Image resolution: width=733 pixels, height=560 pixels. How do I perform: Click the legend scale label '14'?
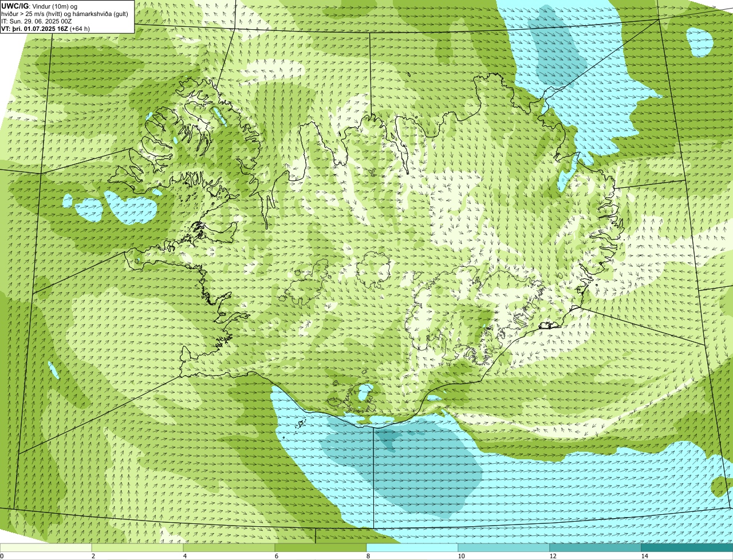click(644, 556)
